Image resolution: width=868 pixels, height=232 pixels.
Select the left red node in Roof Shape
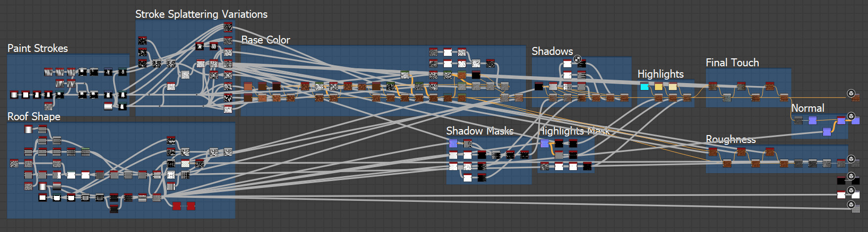(176, 206)
